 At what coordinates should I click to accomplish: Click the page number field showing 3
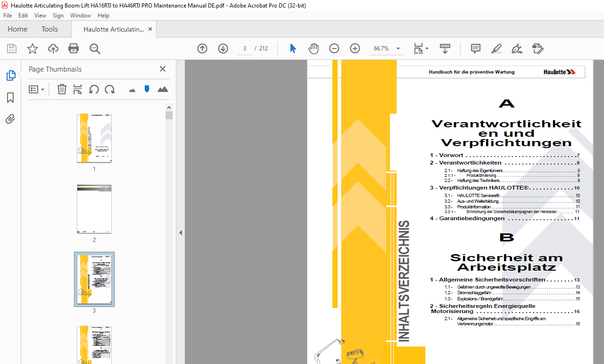[x=245, y=49]
